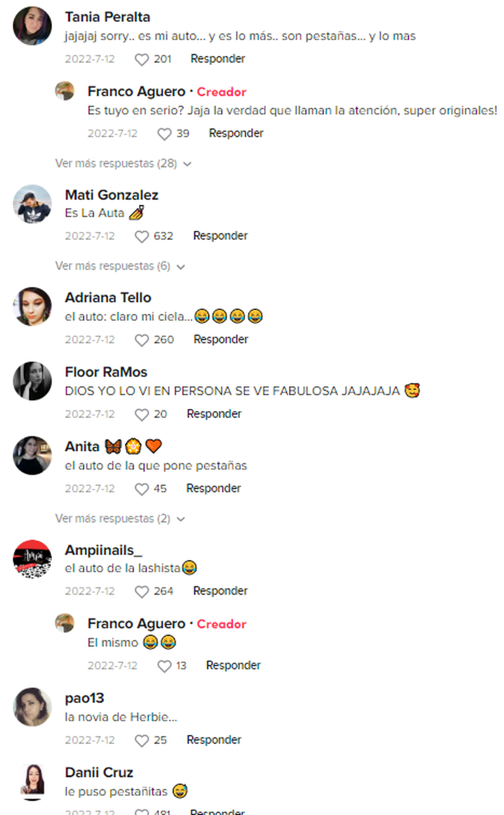Image resolution: width=504 pixels, height=815 pixels.
Task: Open Ampiinails_ avatar
Action: [x=32, y=559]
